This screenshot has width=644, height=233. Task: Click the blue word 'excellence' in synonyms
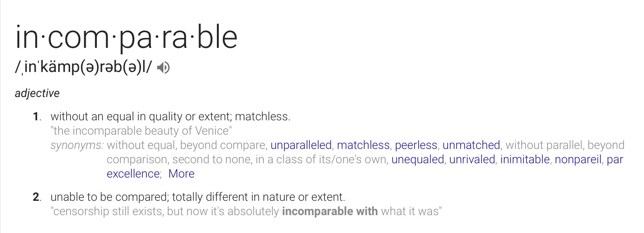(133, 174)
